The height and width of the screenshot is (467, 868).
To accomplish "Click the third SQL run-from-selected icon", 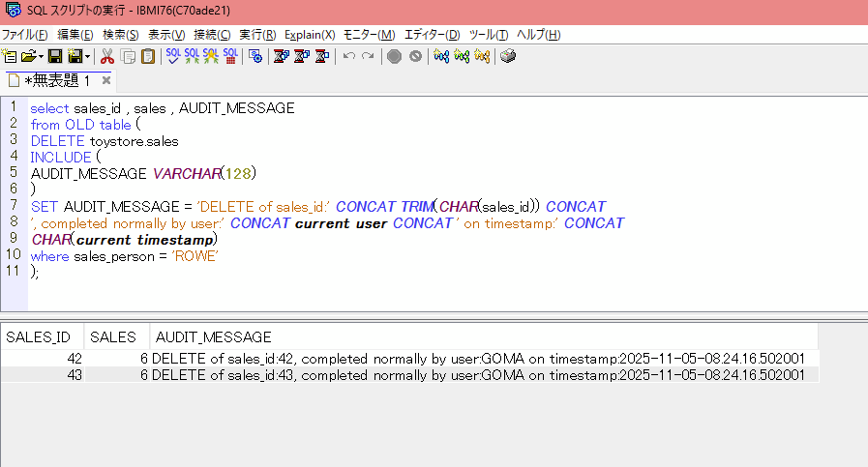I will [x=211, y=56].
